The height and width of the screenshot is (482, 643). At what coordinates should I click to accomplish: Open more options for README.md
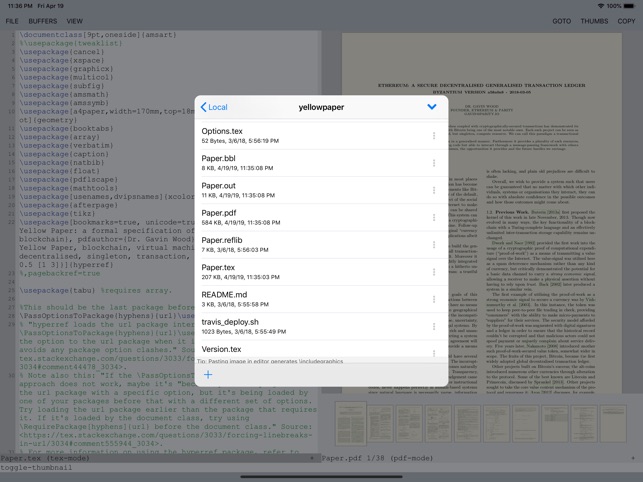433,299
